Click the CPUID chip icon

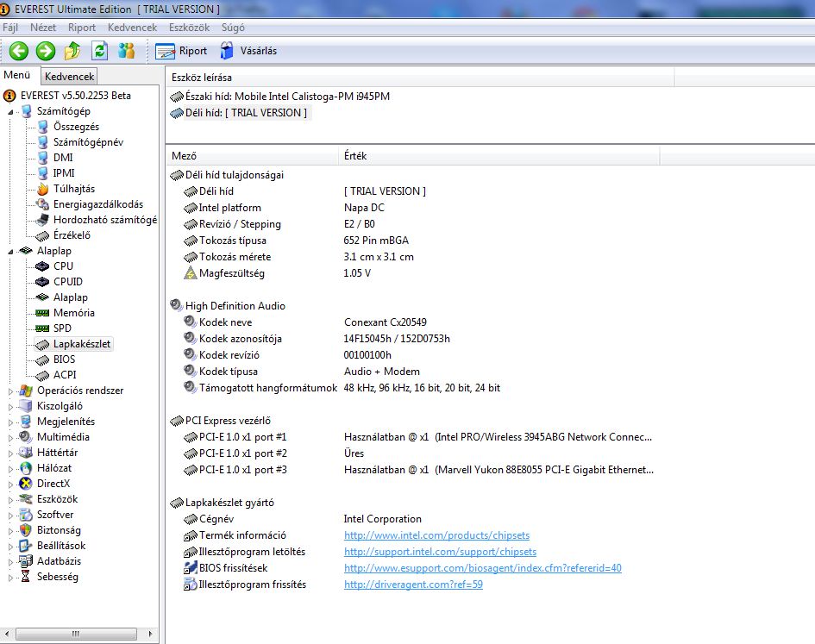(42, 282)
